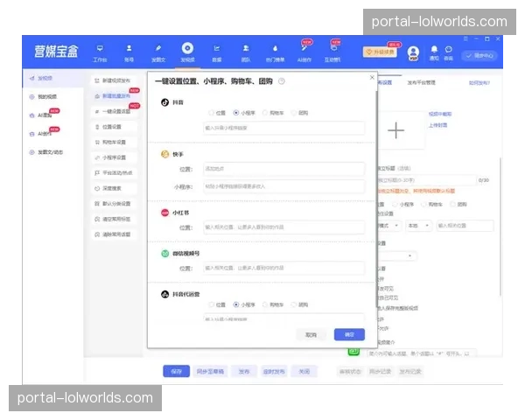Select 小程序 radio under 抖音
Screen dimensions: 525x420
coord(236,113)
